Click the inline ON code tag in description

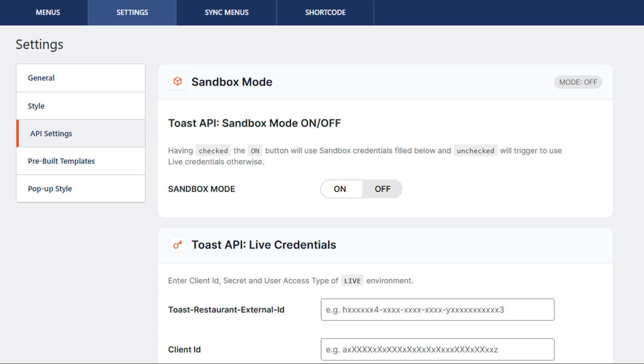tap(255, 151)
